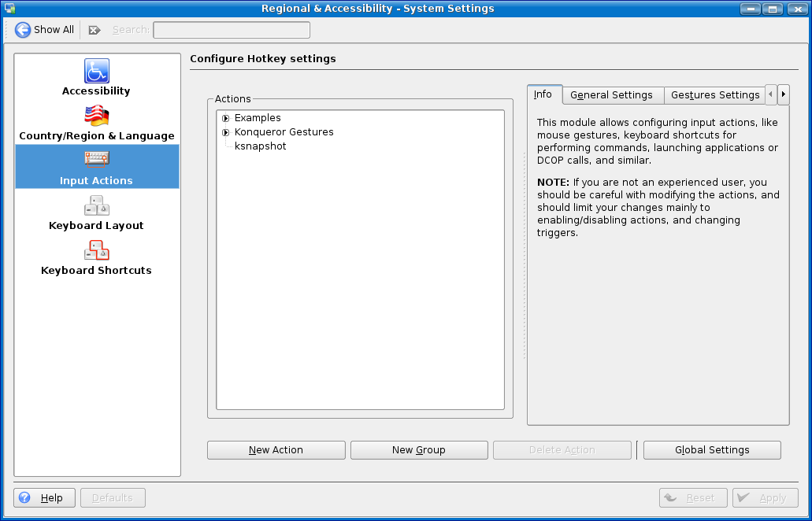This screenshot has height=521, width=812.
Task: Open Global Settings
Action: [712, 450]
